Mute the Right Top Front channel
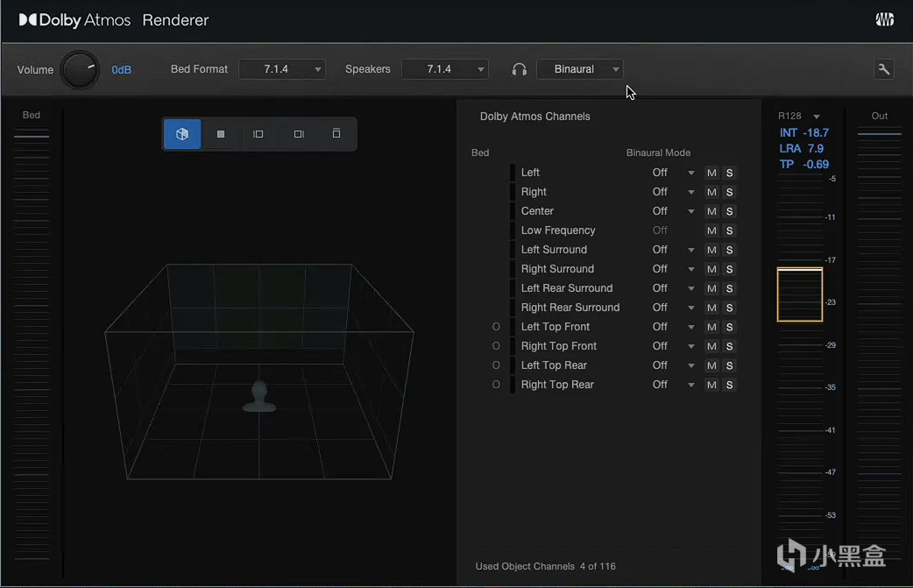913x588 pixels. [x=711, y=346]
